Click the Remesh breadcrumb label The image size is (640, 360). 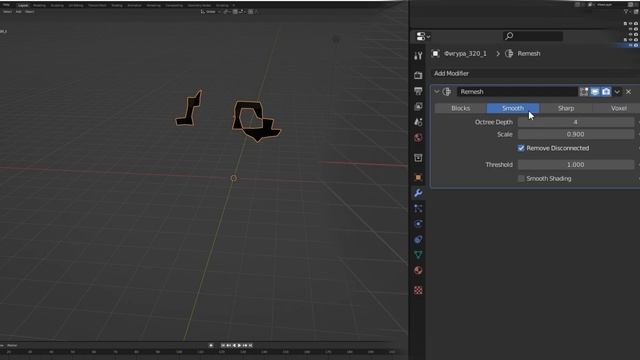[529, 53]
